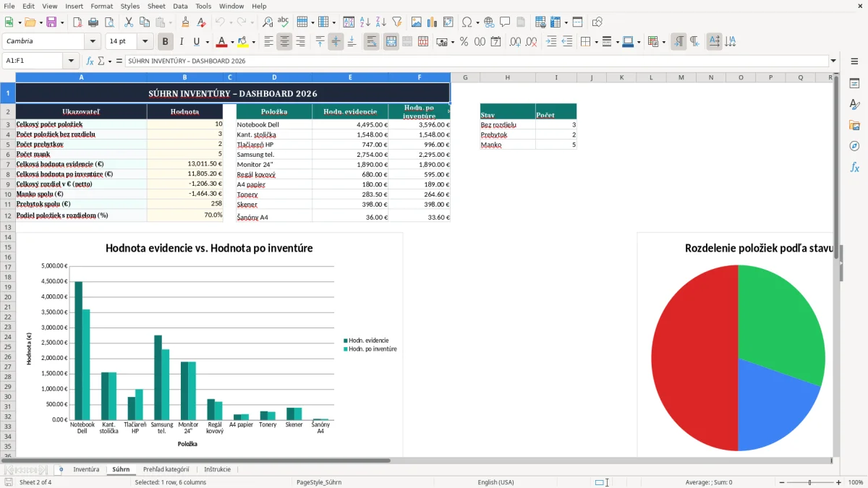Viewport: 868px width, 488px height.
Task: Expand the Name Box dropdown
Action: (71, 61)
